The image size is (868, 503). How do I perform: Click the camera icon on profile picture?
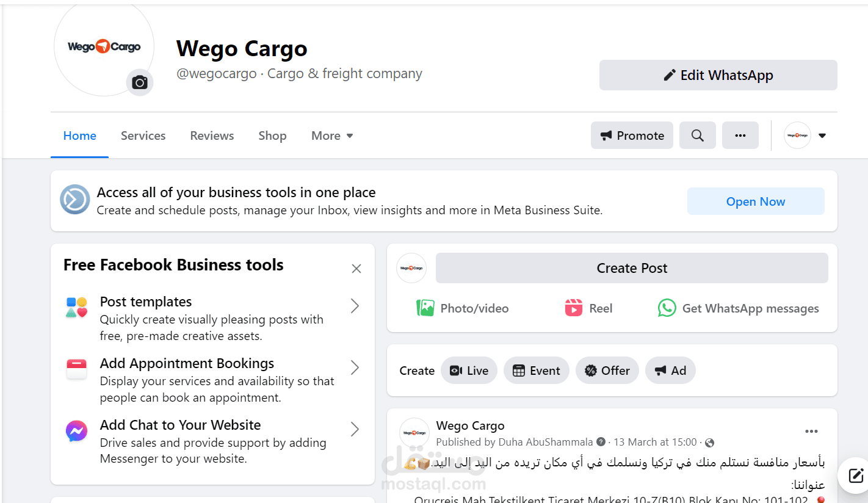pos(140,82)
